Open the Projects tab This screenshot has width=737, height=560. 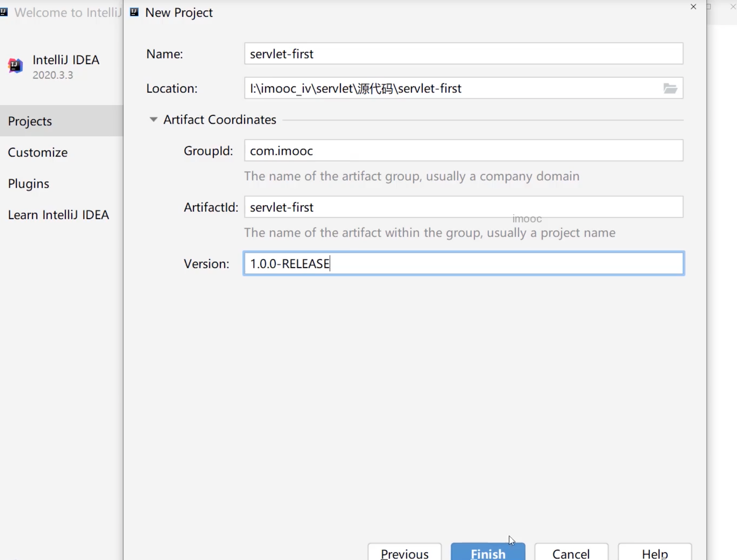pyautogui.click(x=30, y=121)
